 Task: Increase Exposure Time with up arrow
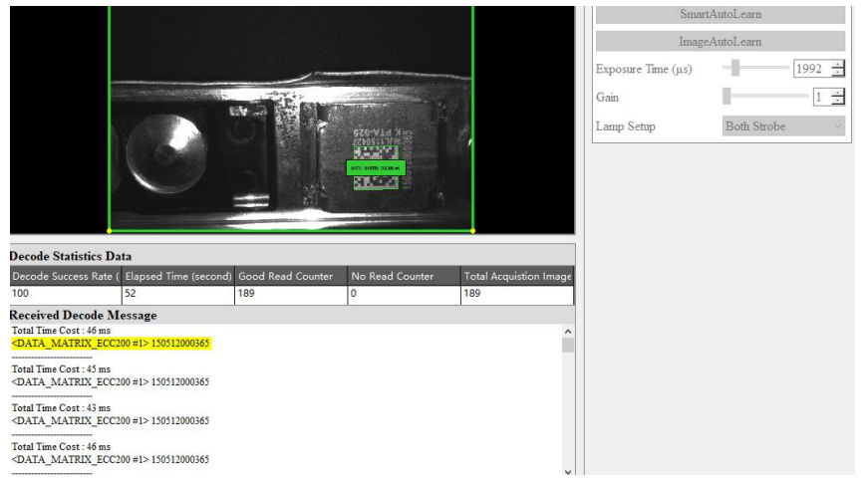click(838, 65)
